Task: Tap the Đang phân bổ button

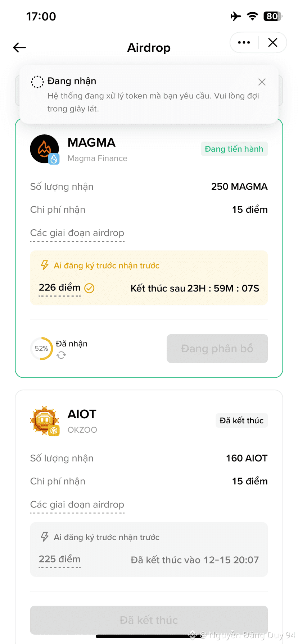Action: 217,349
